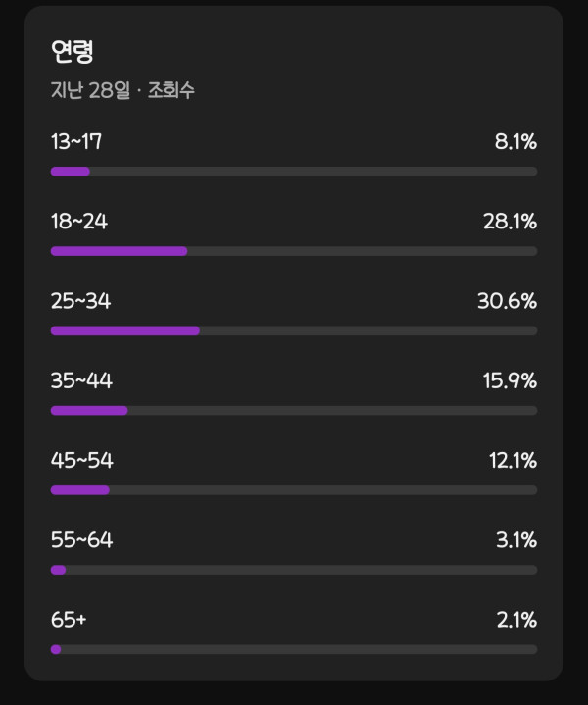Click the 30.6% value
The height and width of the screenshot is (705, 588).
pyautogui.click(x=507, y=301)
